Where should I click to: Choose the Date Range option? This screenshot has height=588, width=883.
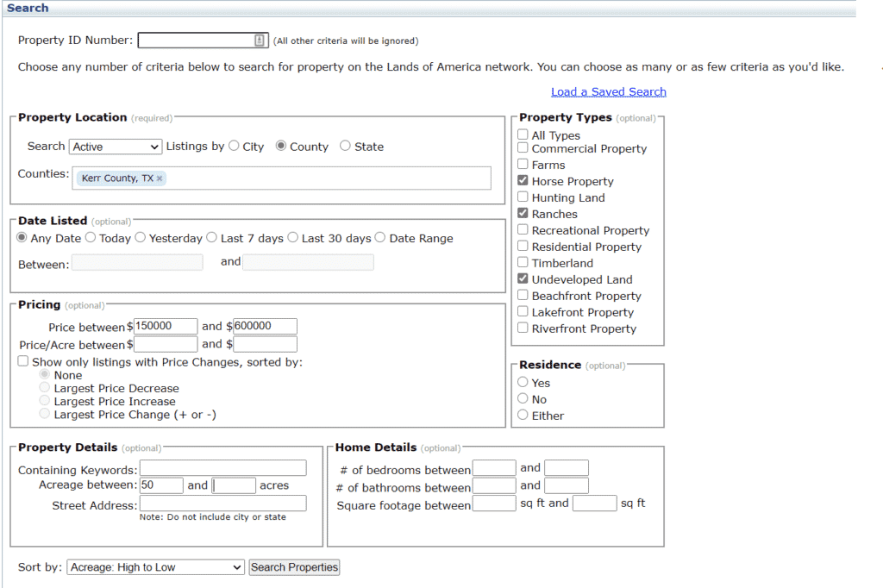(380, 237)
